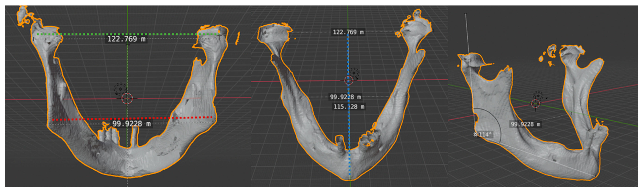Click the 99.9228 m label in left view
Viewport: 644px width, 193px height.
click(x=131, y=124)
